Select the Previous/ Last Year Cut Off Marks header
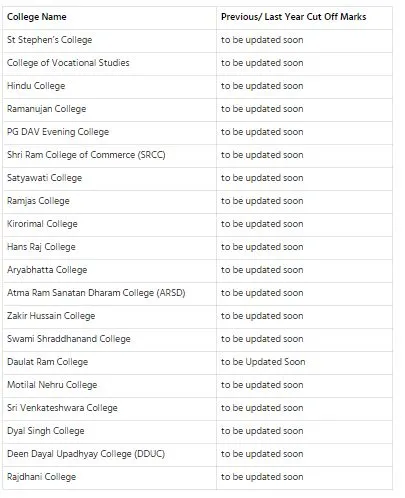The width and height of the screenshot is (405, 498). click(294, 17)
